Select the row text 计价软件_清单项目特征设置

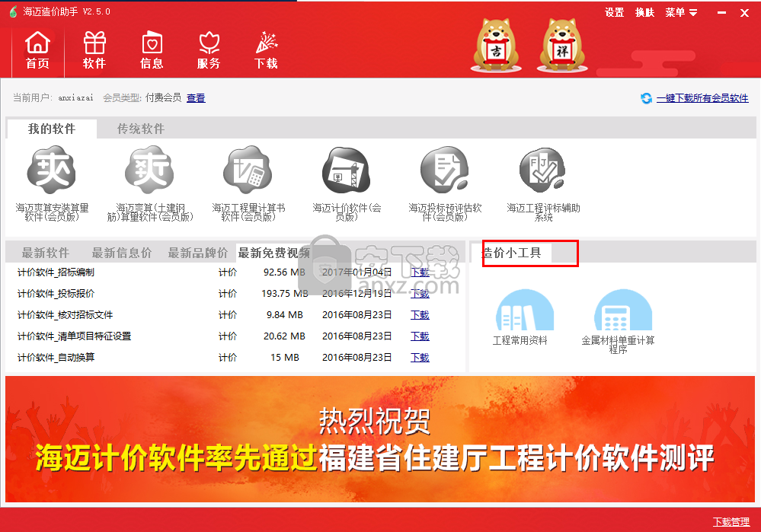(x=74, y=336)
